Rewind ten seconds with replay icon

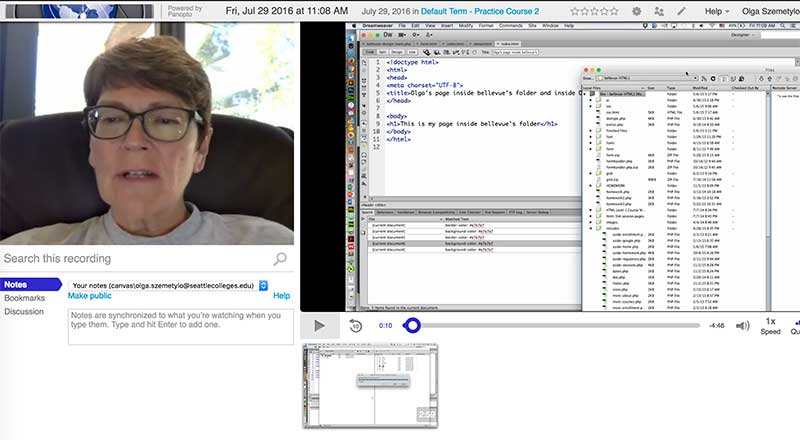pyautogui.click(x=355, y=325)
